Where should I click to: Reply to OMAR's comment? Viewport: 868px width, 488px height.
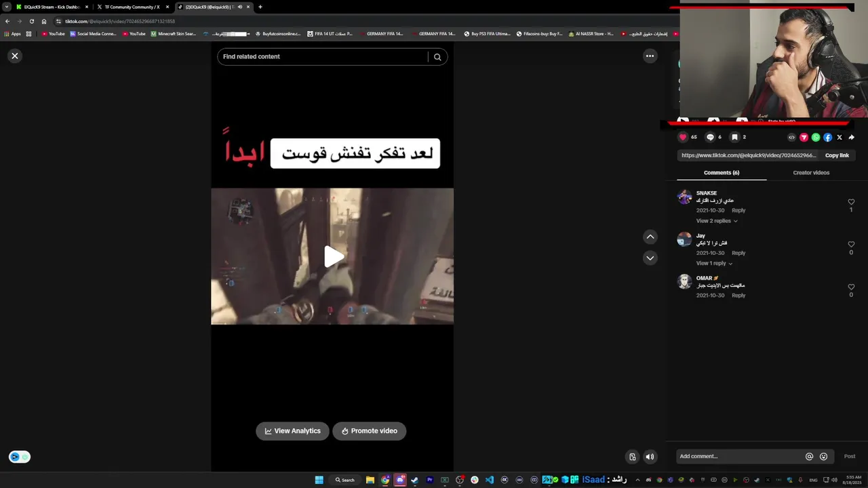738,296
